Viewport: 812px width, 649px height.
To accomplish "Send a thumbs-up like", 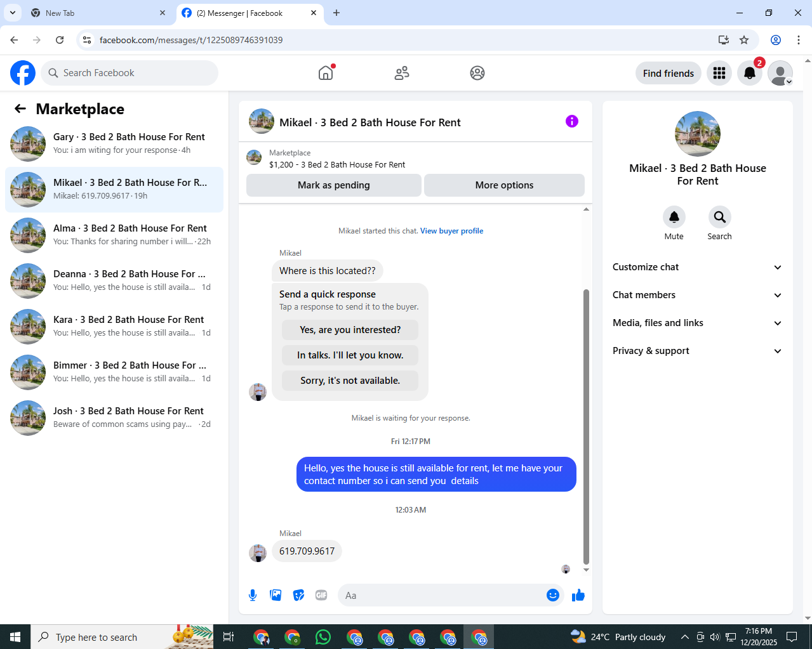I will [x=578, y=595].
